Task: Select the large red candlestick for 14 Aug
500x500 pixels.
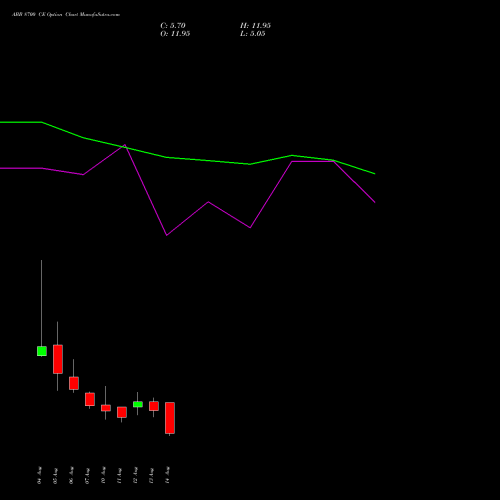Action: [x=170, y=418]
